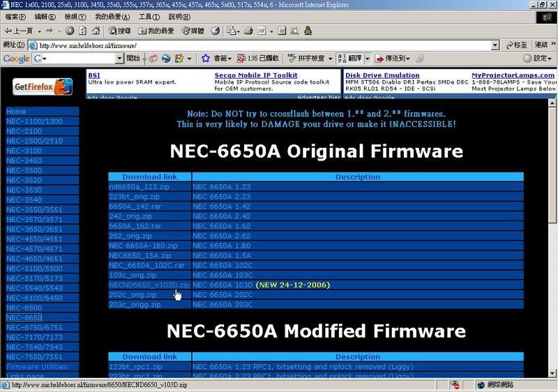Click the Home toolbar icon
Screen dimensions: 558x392
click(96, 31)
